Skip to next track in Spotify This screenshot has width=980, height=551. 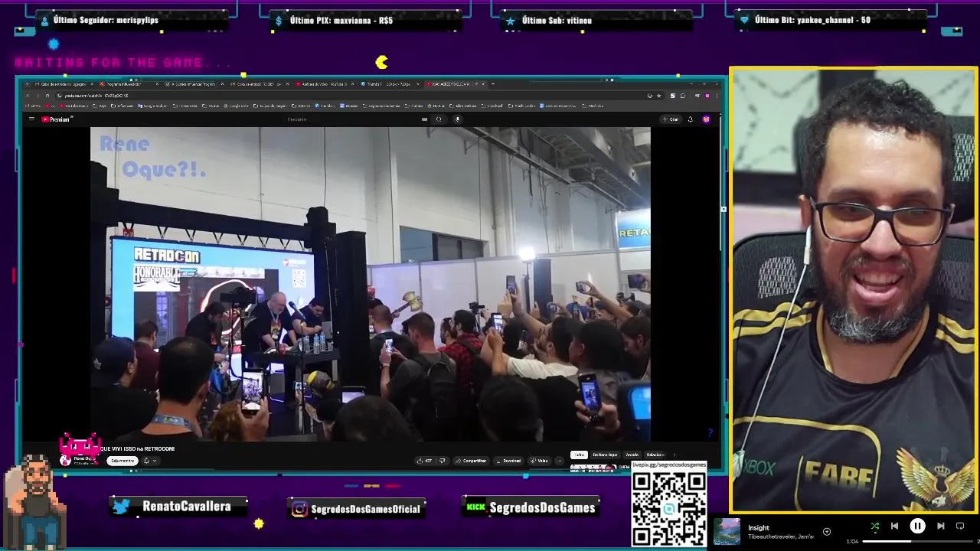[941, 526]
